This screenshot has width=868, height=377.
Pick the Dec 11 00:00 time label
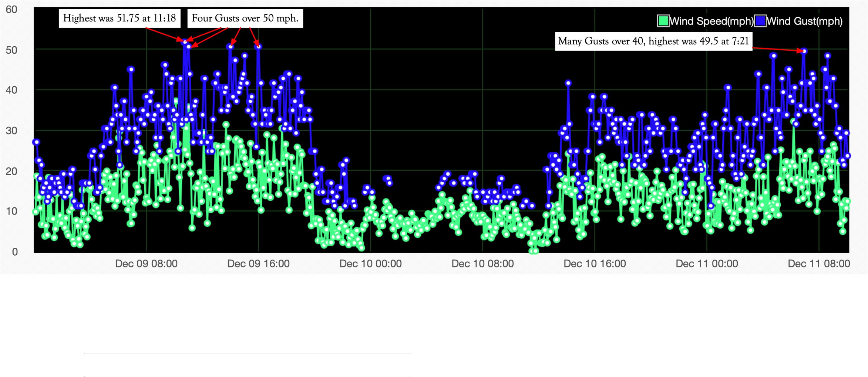(x=707, y=264)
